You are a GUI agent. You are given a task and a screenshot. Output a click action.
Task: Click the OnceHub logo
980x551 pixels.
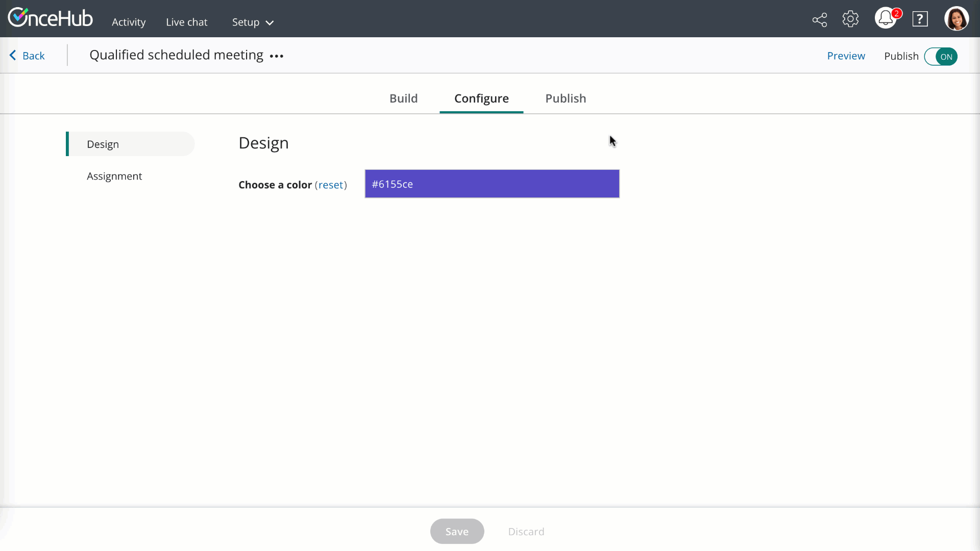(x=50, y=18)
